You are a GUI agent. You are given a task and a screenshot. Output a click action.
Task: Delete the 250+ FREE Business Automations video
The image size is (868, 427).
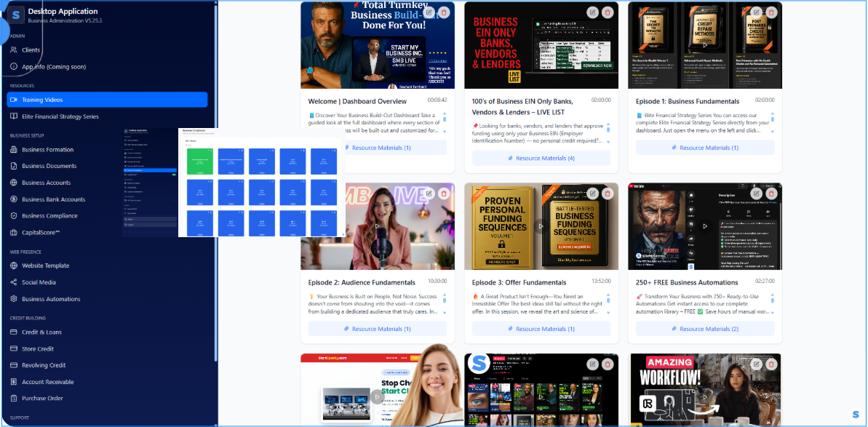pyautogui.click(x=771, y=193)
